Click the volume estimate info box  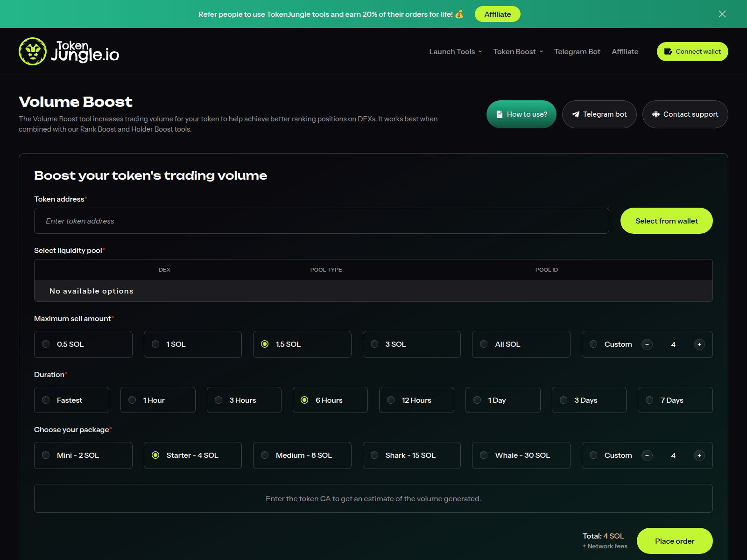pos(373,498)
